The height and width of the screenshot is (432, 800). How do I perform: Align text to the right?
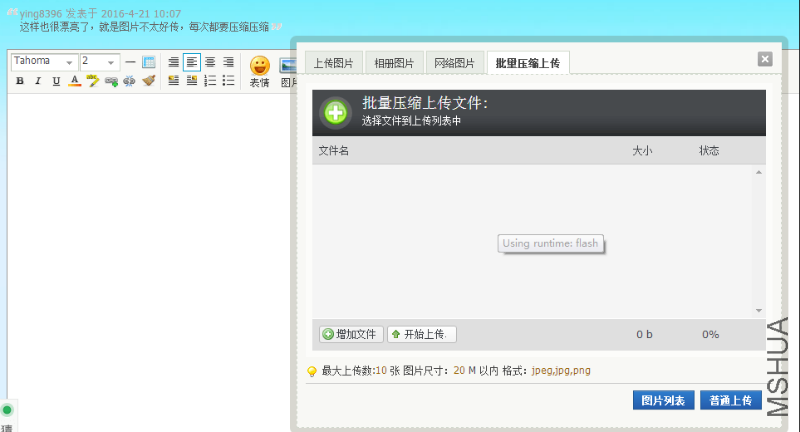[x=229, y=62]
